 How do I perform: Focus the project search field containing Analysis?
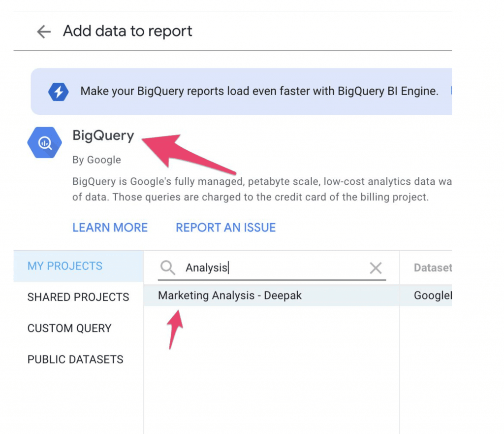point(272,267)
